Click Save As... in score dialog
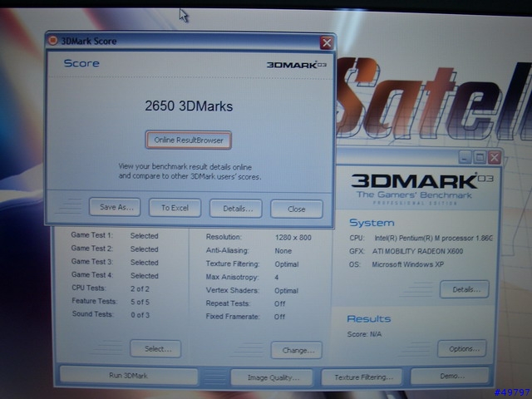Image resolution: width=532 pixels, height=399 pixels. pyautogui.click(x=115, y=207)
